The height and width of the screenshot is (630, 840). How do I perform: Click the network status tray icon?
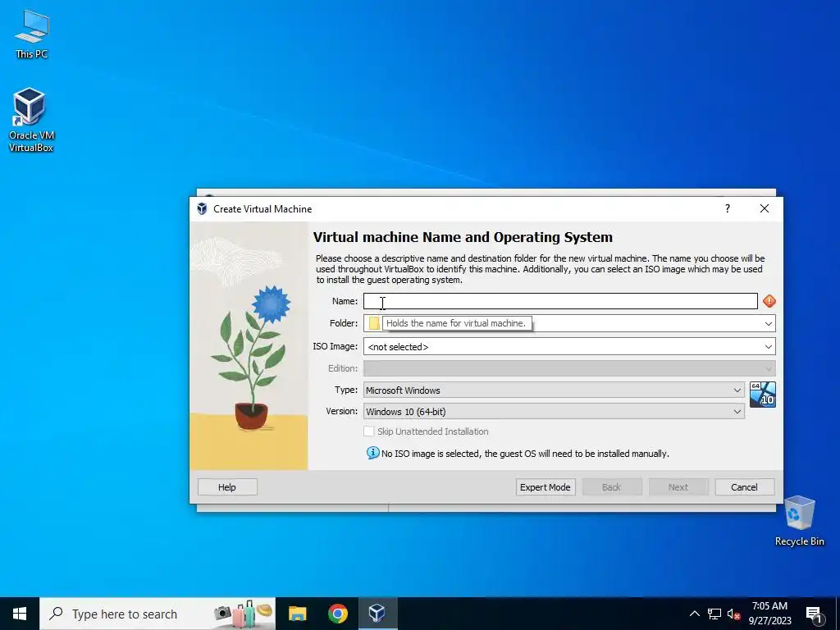714,614
